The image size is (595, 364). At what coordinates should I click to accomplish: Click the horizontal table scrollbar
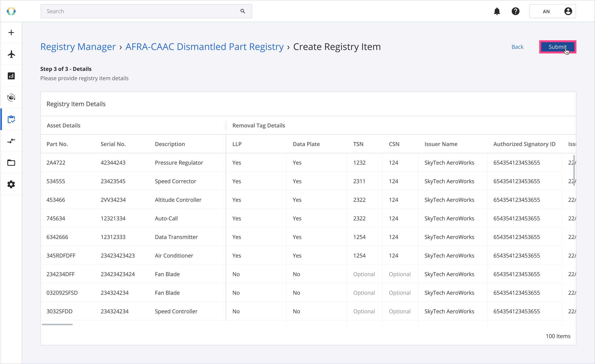57,325
